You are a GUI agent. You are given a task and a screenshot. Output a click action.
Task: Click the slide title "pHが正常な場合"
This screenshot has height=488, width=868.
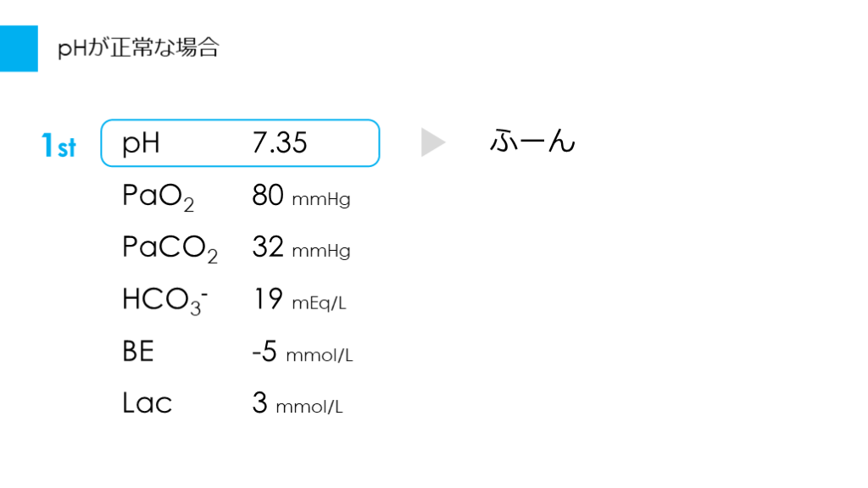coord(138,48)
